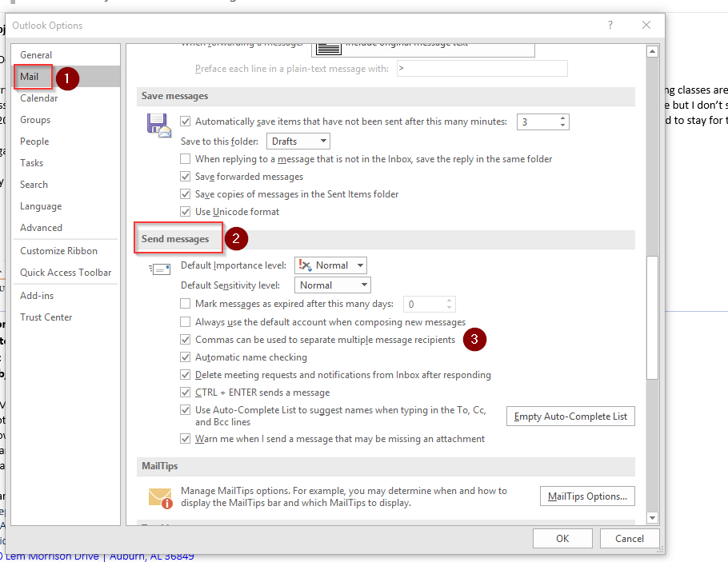Screen dimensions: 728x562
Task: Enable always use the default account option
Action: (x=186, y=322)
